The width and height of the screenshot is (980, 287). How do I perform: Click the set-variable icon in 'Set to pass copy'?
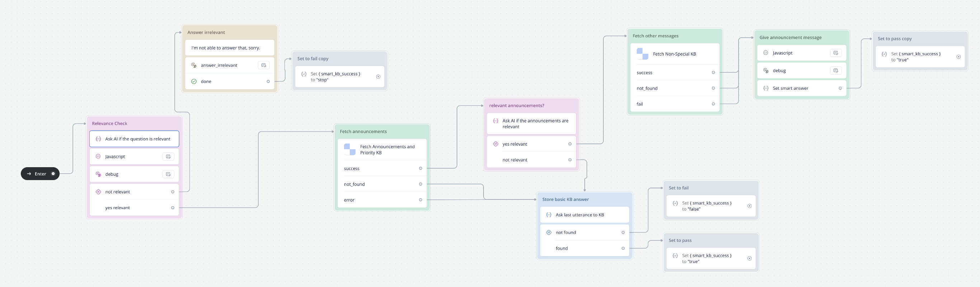[x=884, y=54]
